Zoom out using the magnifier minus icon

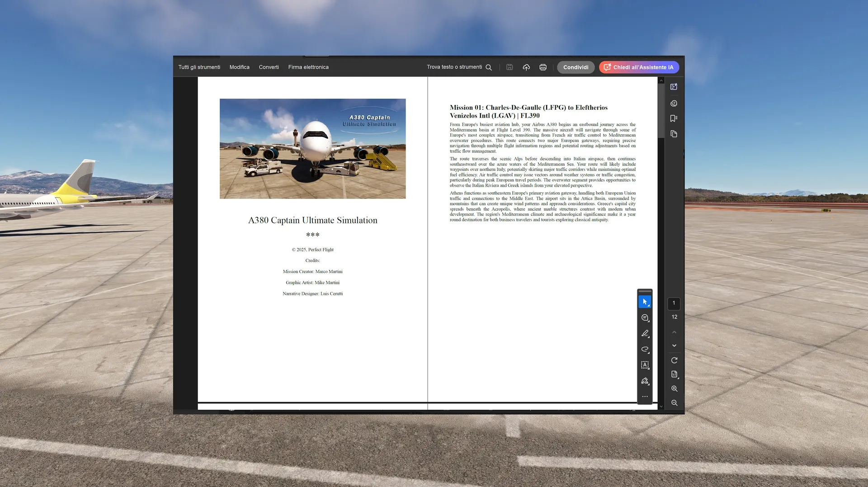(x=674, y=402)
